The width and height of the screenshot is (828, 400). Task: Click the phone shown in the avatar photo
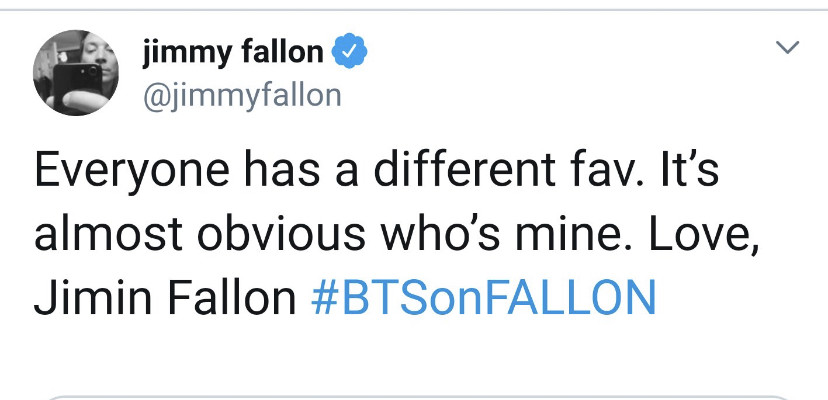[77, 88]
